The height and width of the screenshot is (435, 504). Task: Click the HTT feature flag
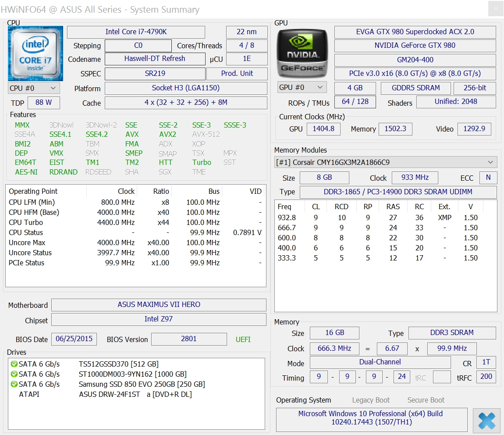pyautogui.click(x=166, y=162)
